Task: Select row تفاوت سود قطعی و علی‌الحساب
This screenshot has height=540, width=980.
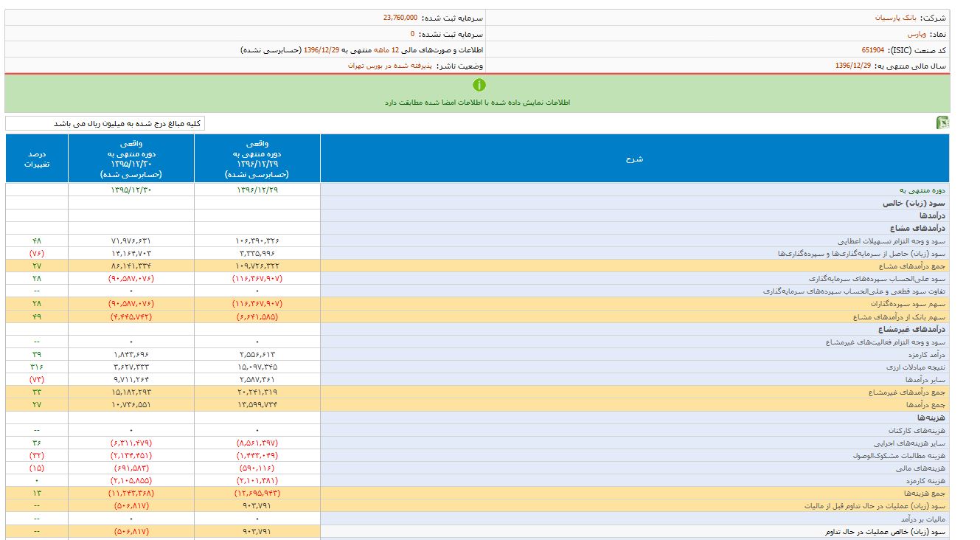Action: pyautogui.click(x=477, y=291)
